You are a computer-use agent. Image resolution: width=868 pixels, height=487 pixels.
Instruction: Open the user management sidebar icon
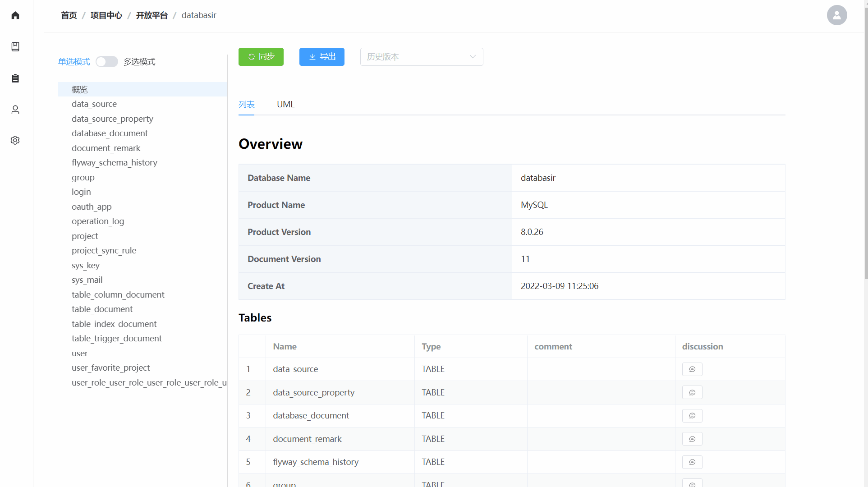[x=15, y=110]
